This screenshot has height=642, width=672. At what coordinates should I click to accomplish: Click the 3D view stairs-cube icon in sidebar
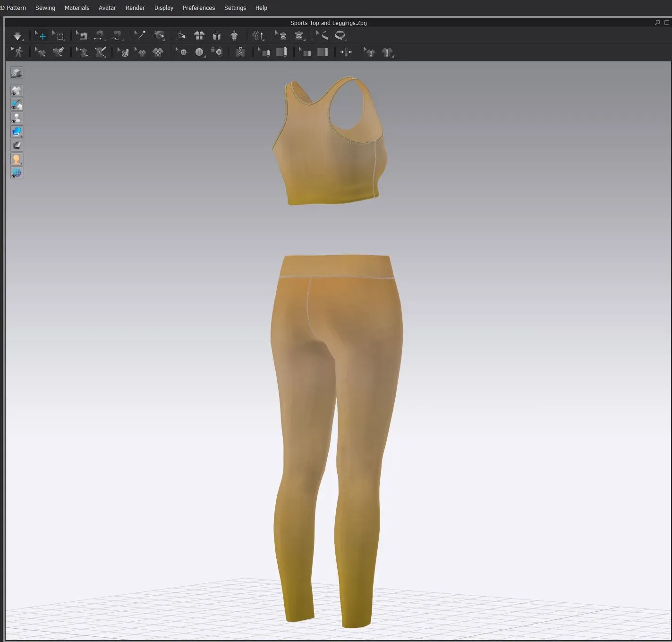point(17,73)
